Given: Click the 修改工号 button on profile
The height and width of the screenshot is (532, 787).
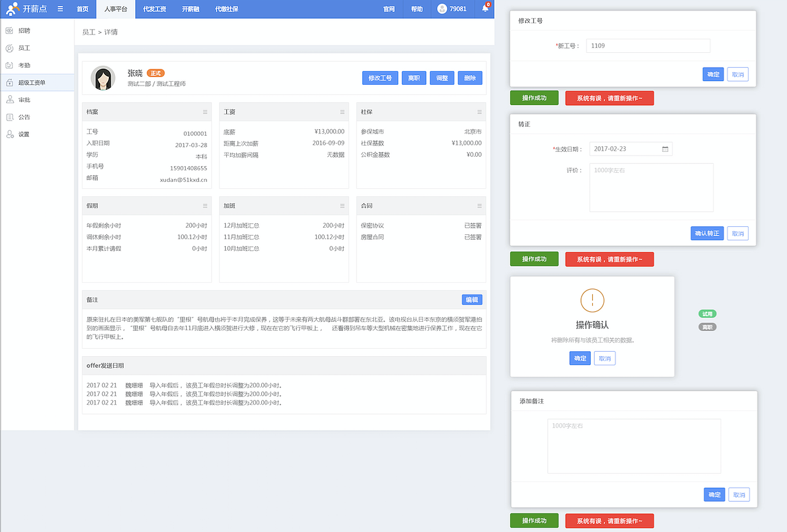Looking at the screenshot, I should tap(380, 78).
